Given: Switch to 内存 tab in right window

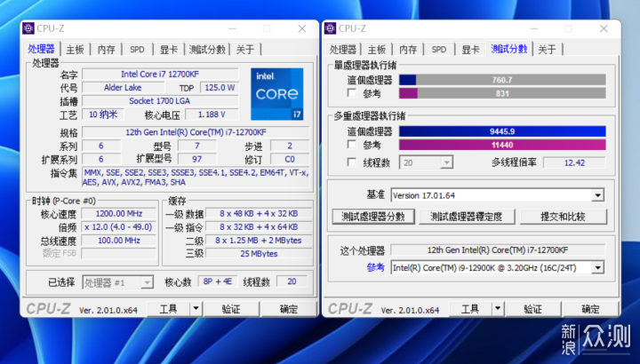Looking at the screenshot, I should click(x=408, y=50).
